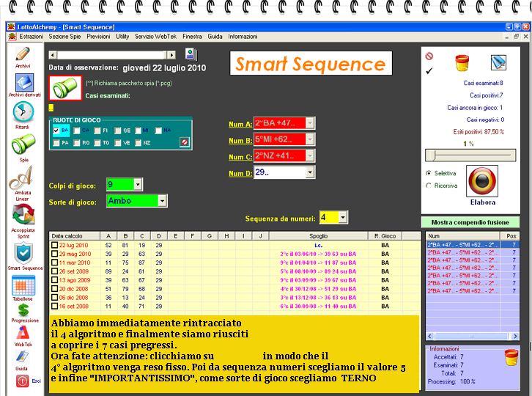The image size is (532, 396).
Task: Click Mostra compendio fusione button
Action: (x=470, y=222)
